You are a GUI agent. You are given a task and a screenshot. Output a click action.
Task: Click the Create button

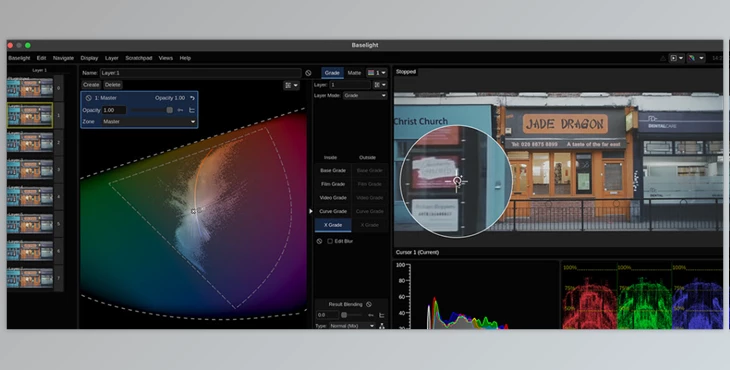[91, 85]
